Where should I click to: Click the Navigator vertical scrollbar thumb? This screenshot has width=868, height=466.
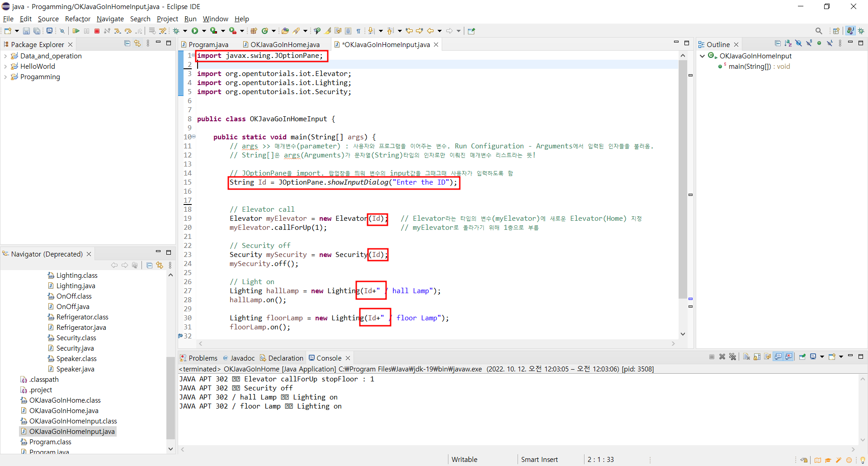coord(170,398)
